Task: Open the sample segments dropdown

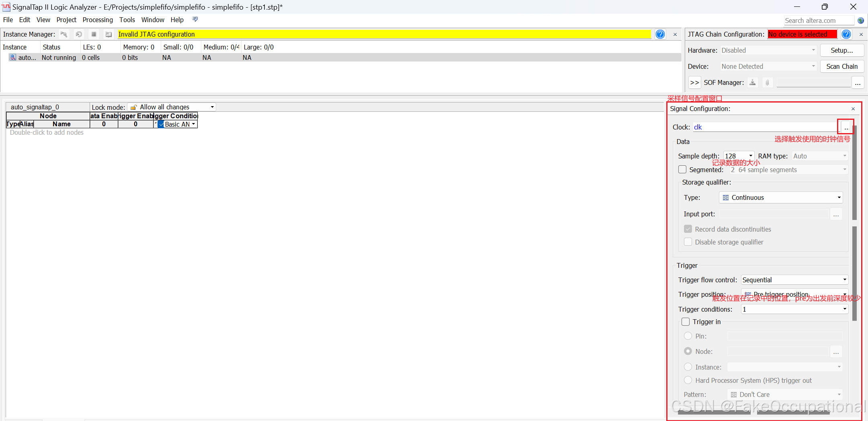Action: 788,170
